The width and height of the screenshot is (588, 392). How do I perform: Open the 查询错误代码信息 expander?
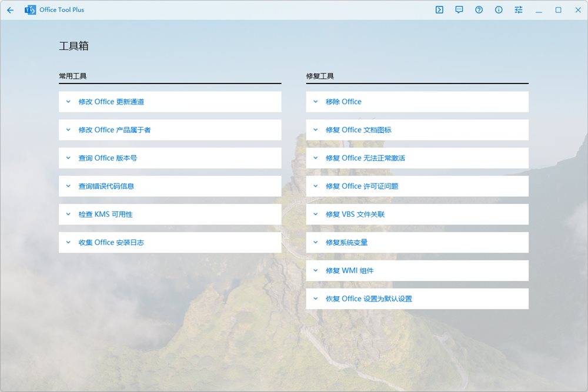pos(170,186)
